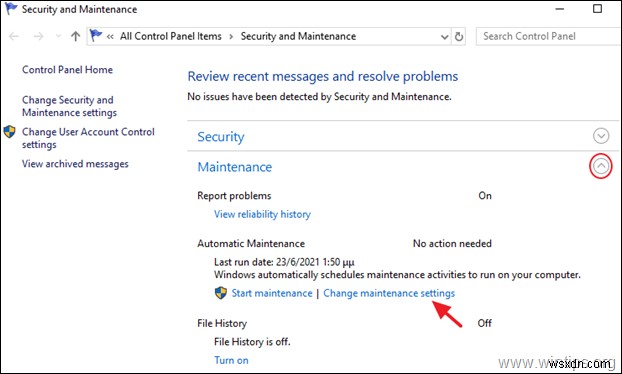Open Change User Account Control settings
Image resolution: width=622 pixels, height=374 pixels.
(88, 138)
